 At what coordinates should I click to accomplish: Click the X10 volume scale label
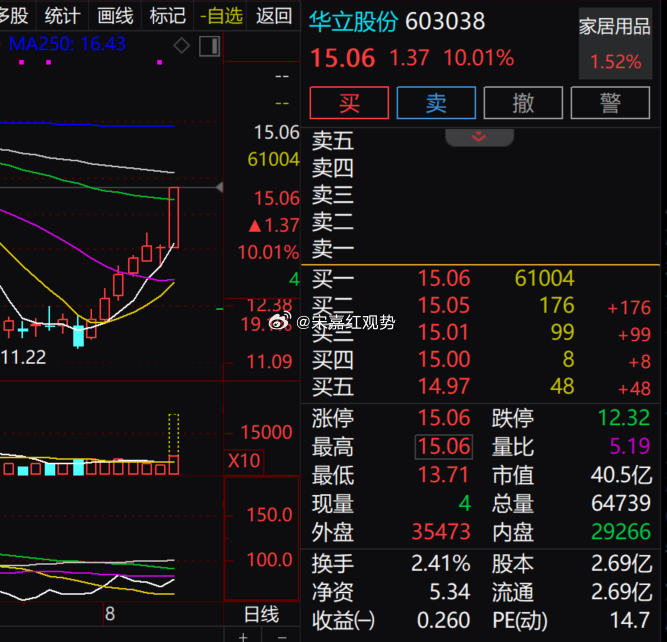point(244,461)
